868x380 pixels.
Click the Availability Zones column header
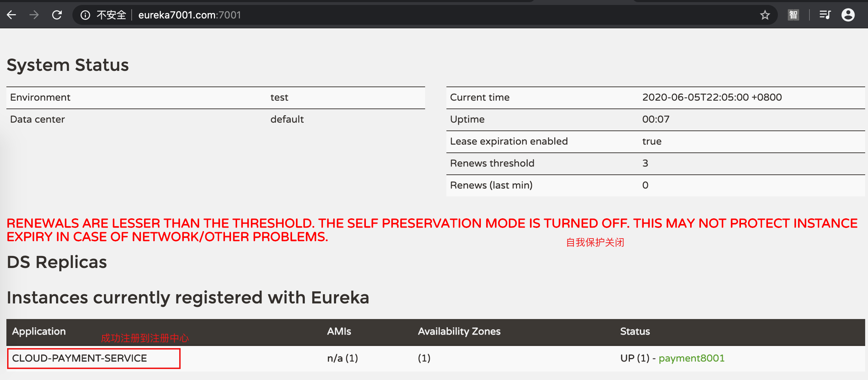(459, 331)
